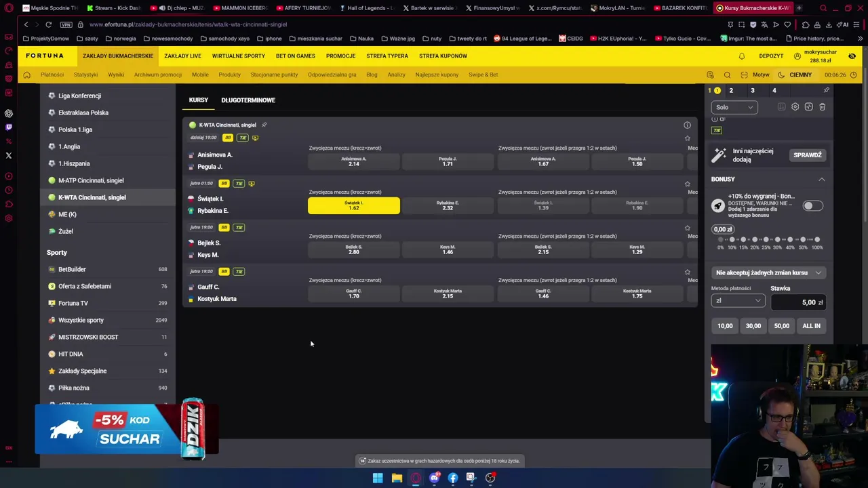Toggle the +10% do wygranej bonus switch
This screenshot has height=488, width=868.
click(x=812, y=205)
